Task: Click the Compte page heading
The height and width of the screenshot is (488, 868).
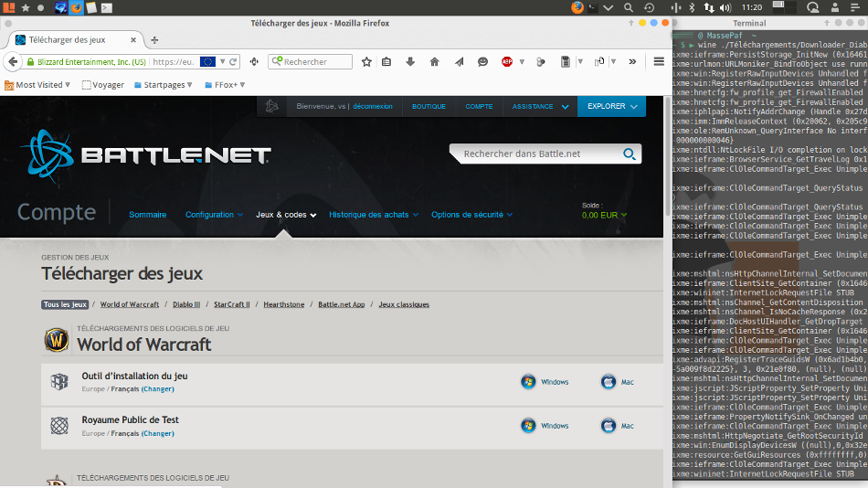Action: tap(57, 212)
